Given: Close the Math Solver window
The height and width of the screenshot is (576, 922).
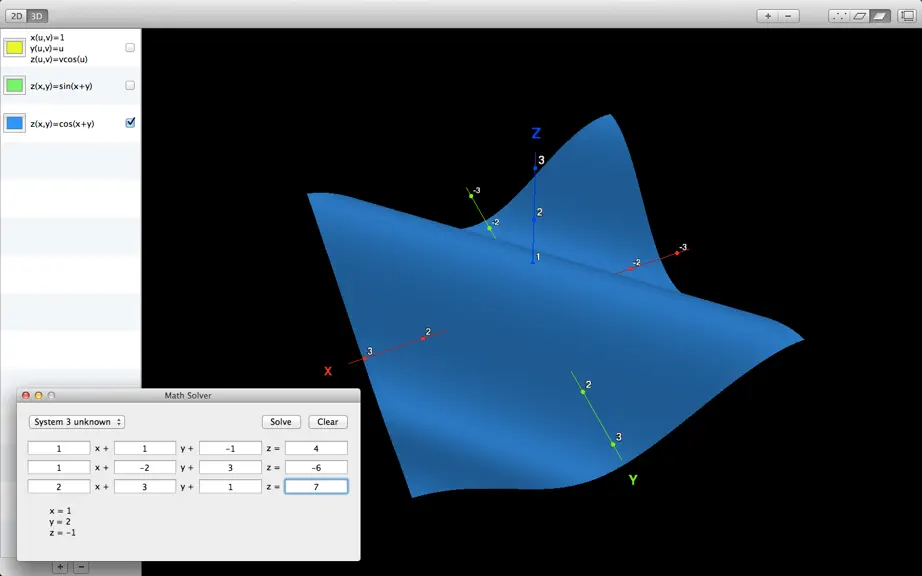Looking at the screenshot, I should (x=26, y=396).
